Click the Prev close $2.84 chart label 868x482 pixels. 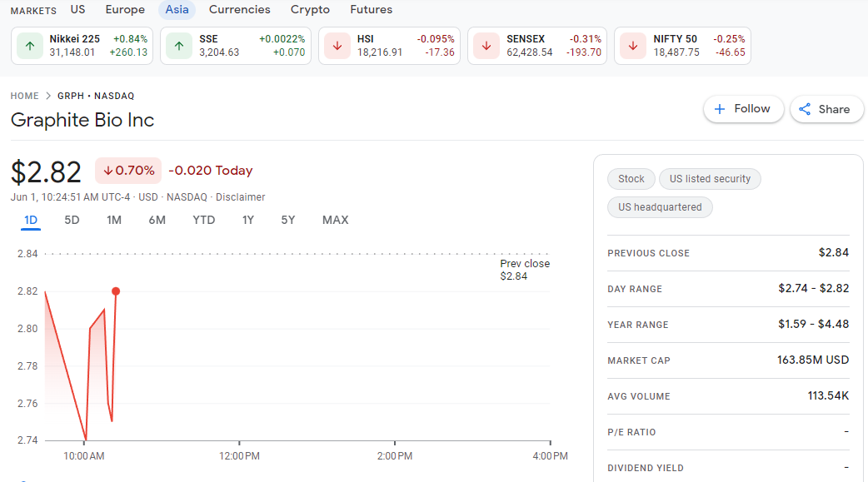click(x=525, y=270)
